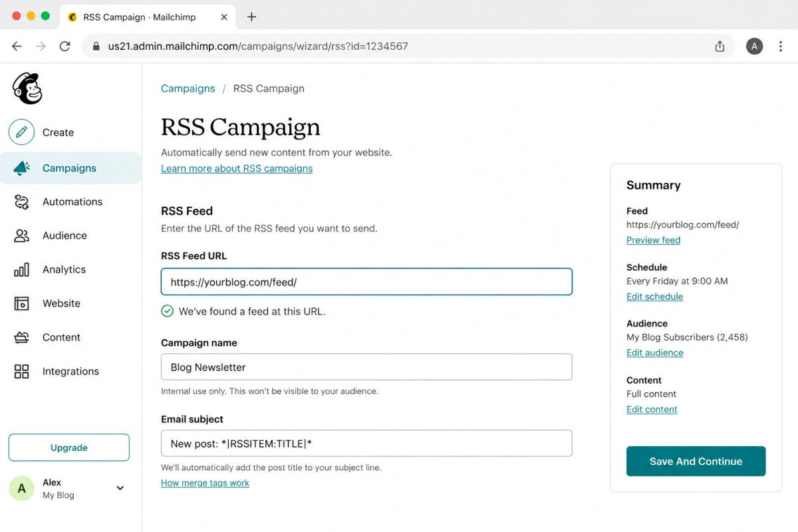798x532 pixels.
Task: Click the How merge tags work link
Action: click(x=205, y=483)
